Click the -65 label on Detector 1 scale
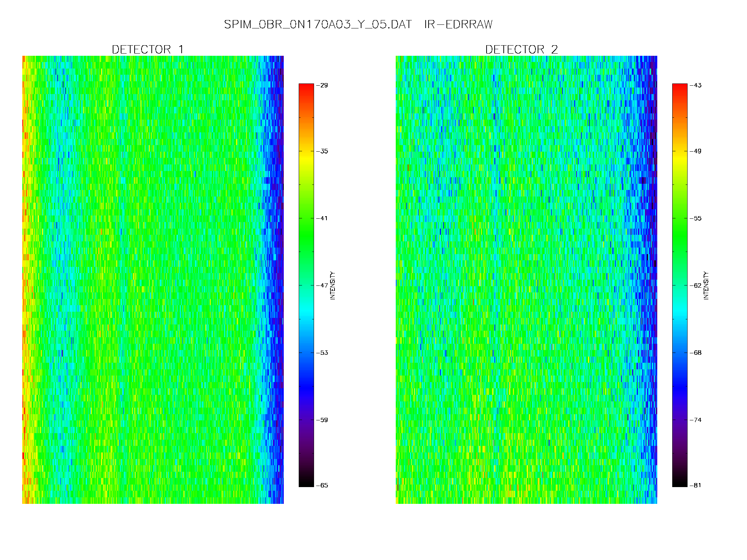This screenshot has width=747, height=560. (322, 485)
